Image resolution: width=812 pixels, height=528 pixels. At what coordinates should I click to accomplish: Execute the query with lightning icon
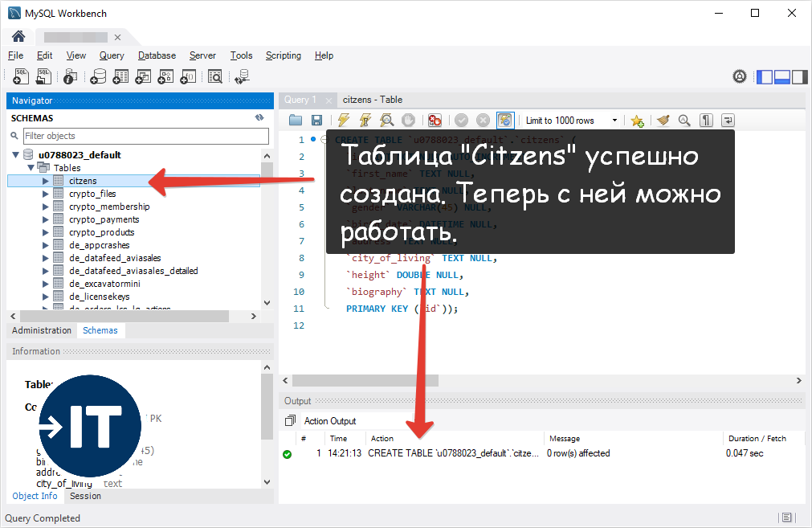point(343,121)
